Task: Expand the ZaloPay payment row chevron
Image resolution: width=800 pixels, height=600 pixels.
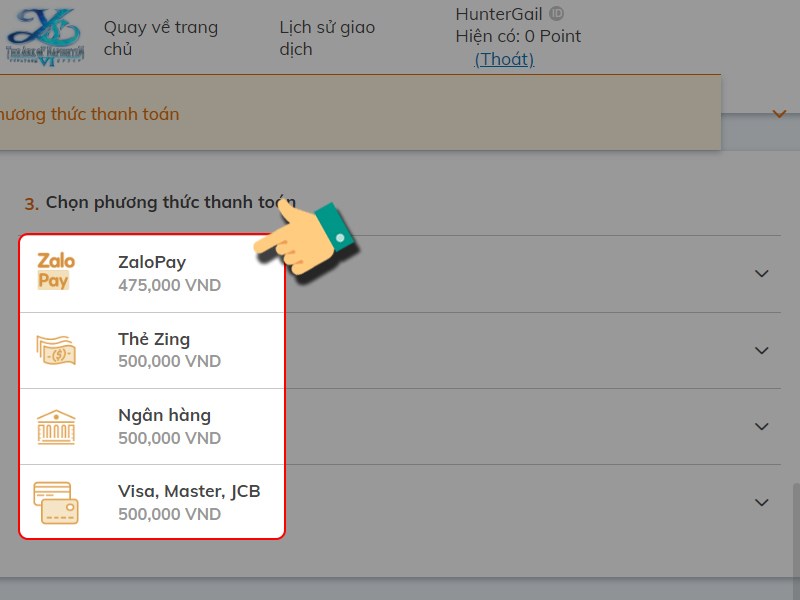Action: pos(762,274)
